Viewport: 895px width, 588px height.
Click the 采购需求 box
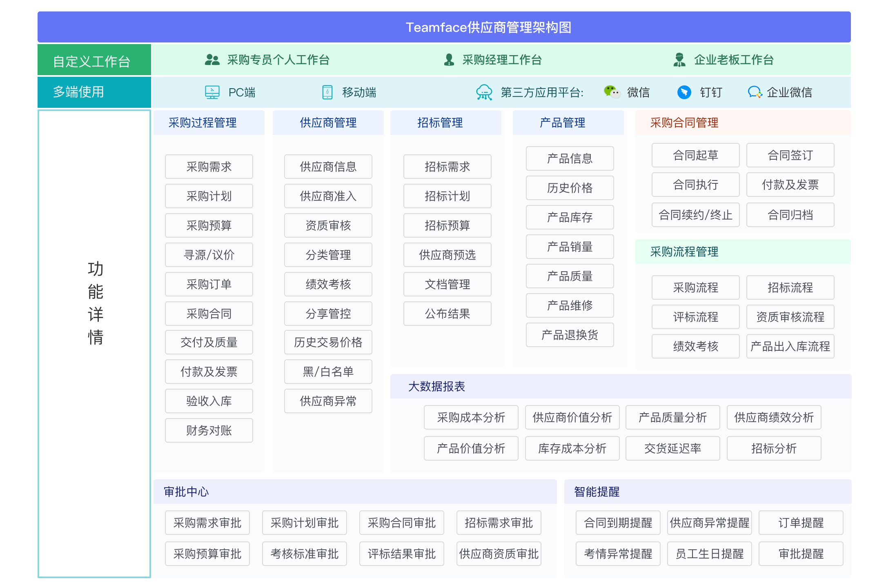tap(209, 167)
